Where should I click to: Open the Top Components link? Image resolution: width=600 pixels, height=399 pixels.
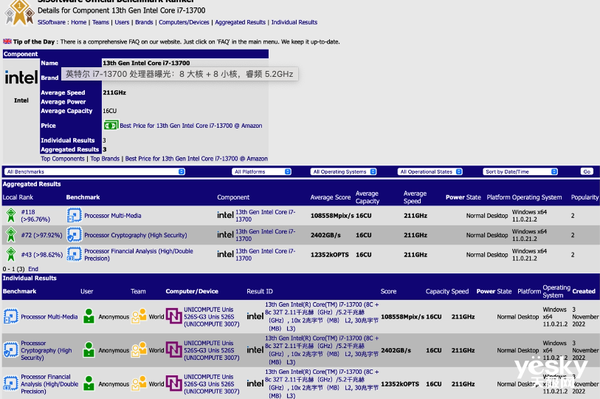pyautogui.click(x=63, y=158)
